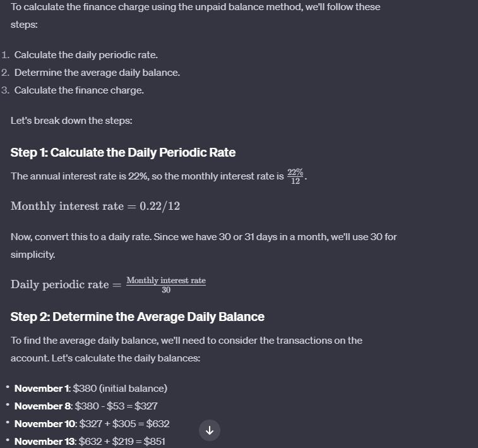Viewport: 478px width, 448px height.
Task: Click the paragraph about finding average daily balance
Action: [186, 349]
